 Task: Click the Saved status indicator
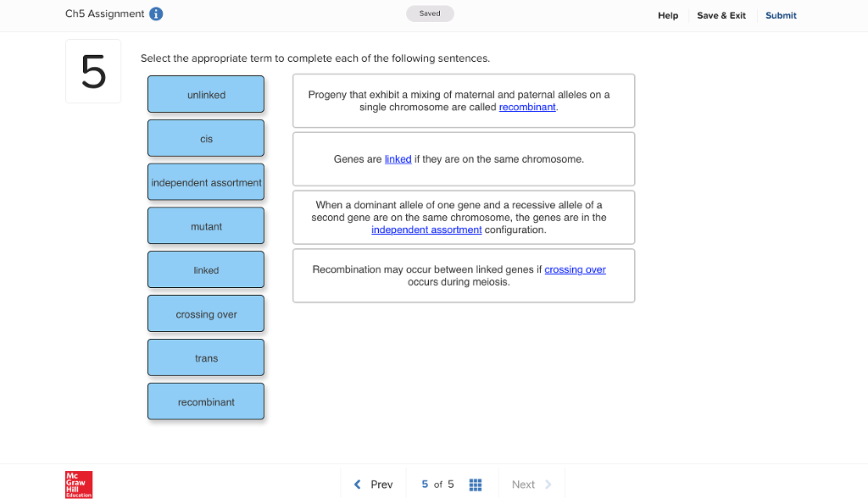[430, 14]
